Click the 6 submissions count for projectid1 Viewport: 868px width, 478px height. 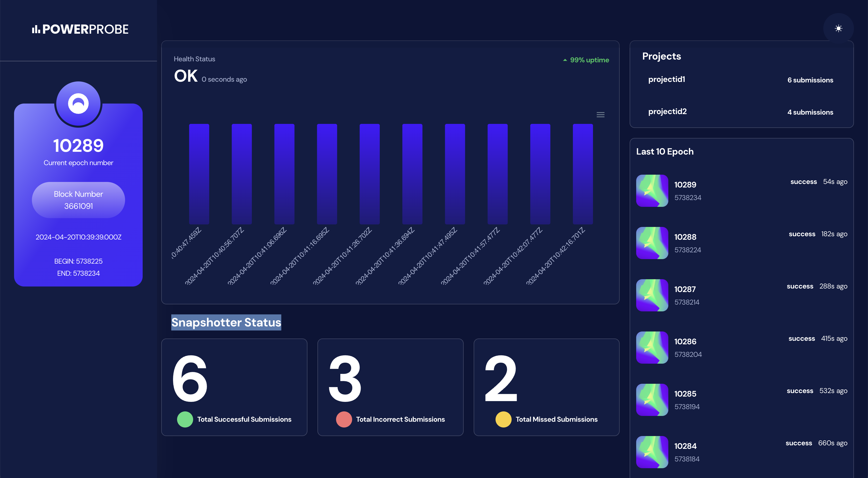[810, 80]
